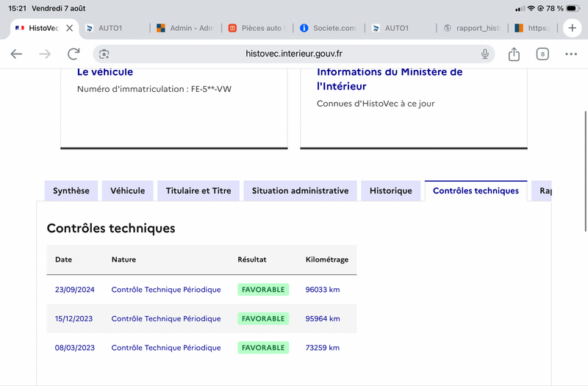Click the 95964 km mileage value

tap(323, 318)
